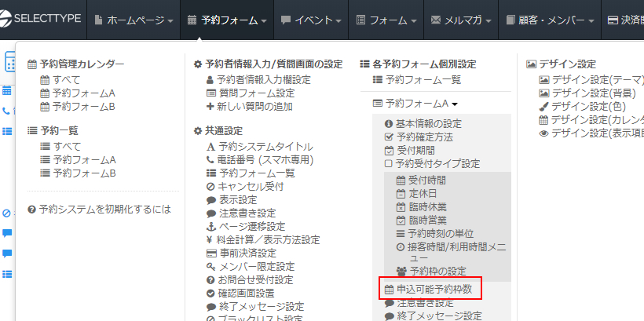644x321 pixels.
Task: Click the blue phone icon in left sidebar
Action: [x=6, y=111]
